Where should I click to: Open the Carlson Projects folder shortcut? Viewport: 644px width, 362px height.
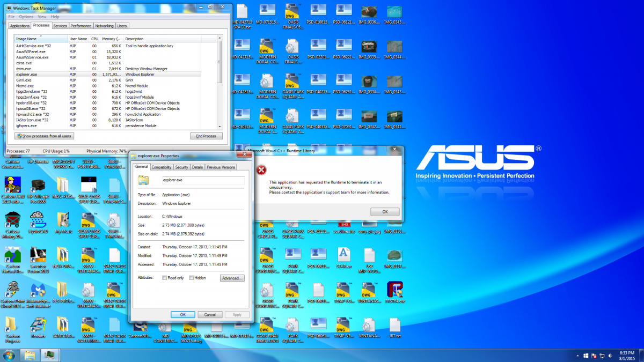click(x=12, y=329)
